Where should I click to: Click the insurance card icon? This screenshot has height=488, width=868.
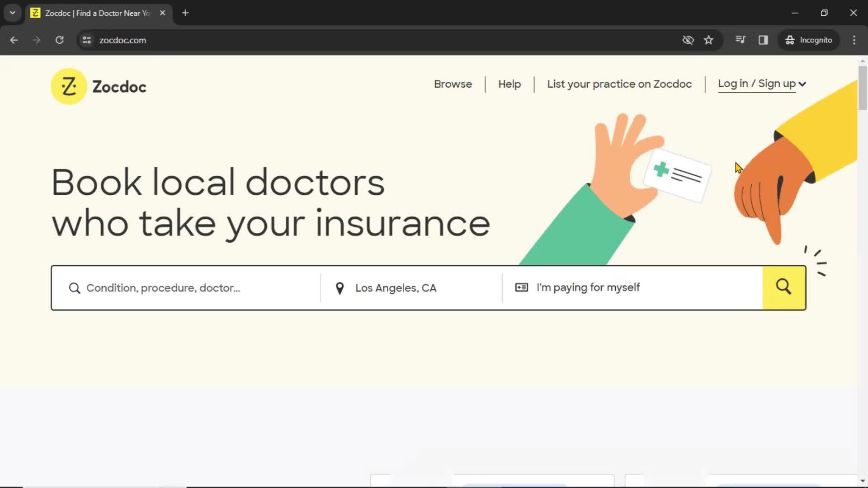pyautogui.click(x=522, y=287)
